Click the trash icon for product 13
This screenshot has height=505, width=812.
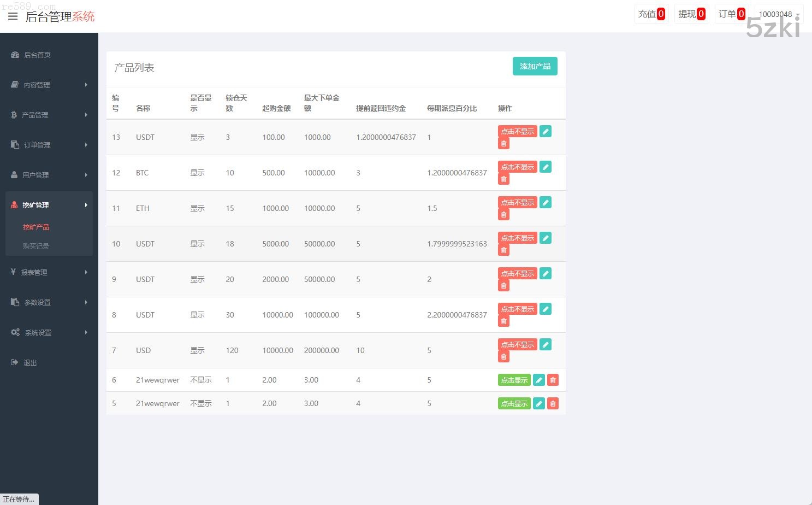(x=503, y=144)
